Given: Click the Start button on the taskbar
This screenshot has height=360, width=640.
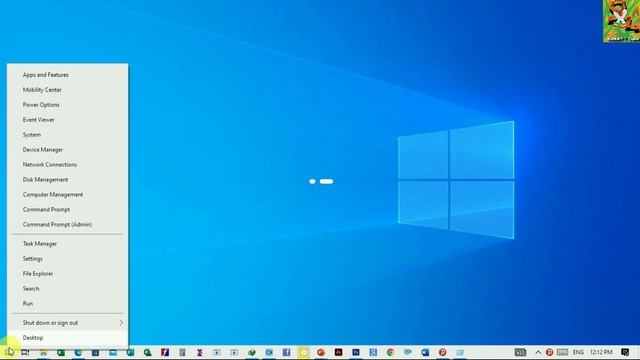Looking at the screenshot, I should point(9,352).
